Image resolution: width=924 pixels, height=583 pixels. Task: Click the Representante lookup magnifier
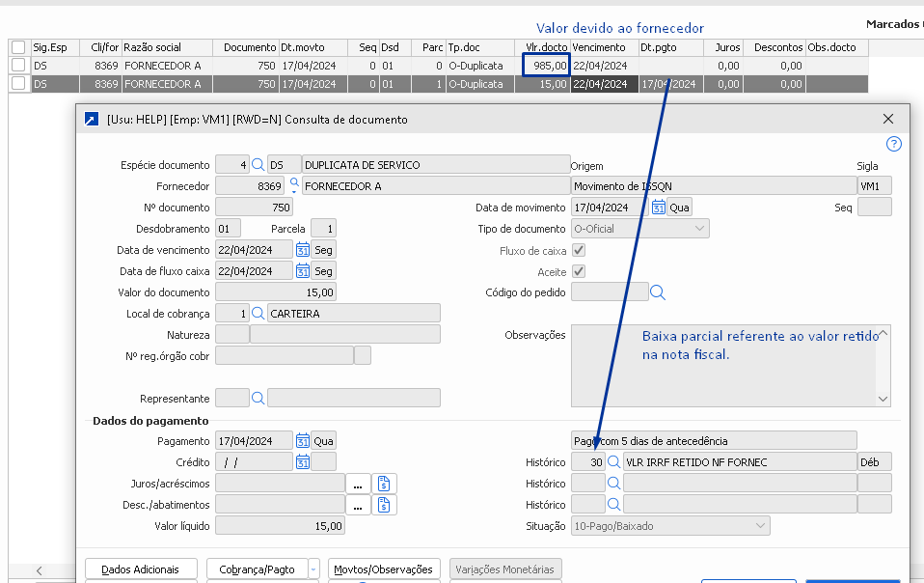258,398
